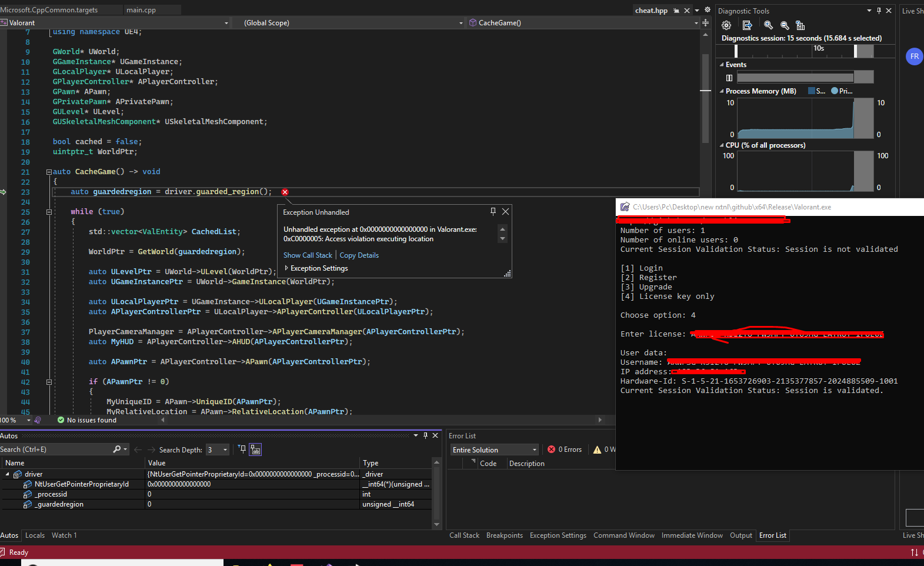Click the Description column header
924x566 pixels.
point(527,464)
